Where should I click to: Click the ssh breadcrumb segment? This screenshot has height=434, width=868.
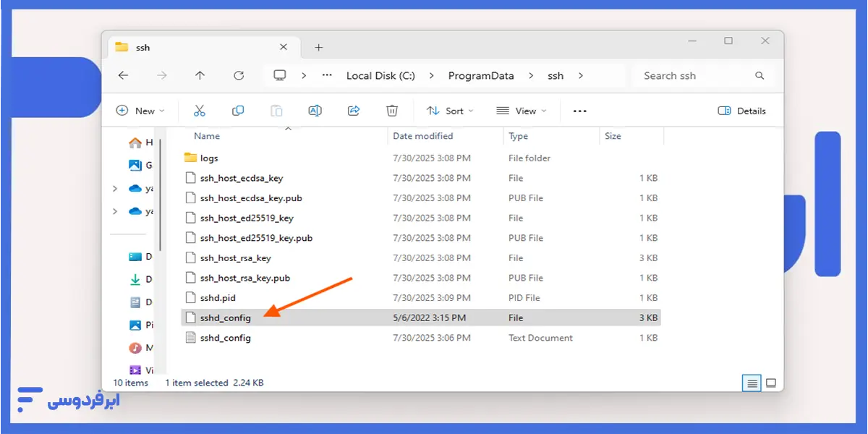pos(556,75)
